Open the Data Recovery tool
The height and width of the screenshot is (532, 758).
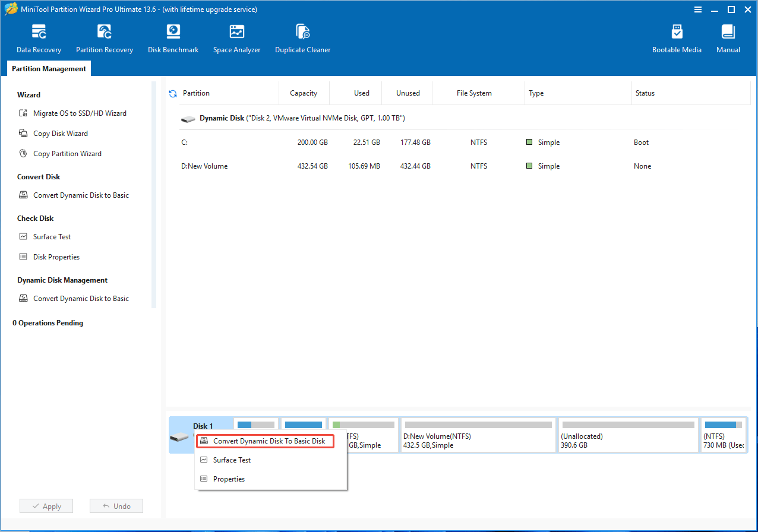39,39
